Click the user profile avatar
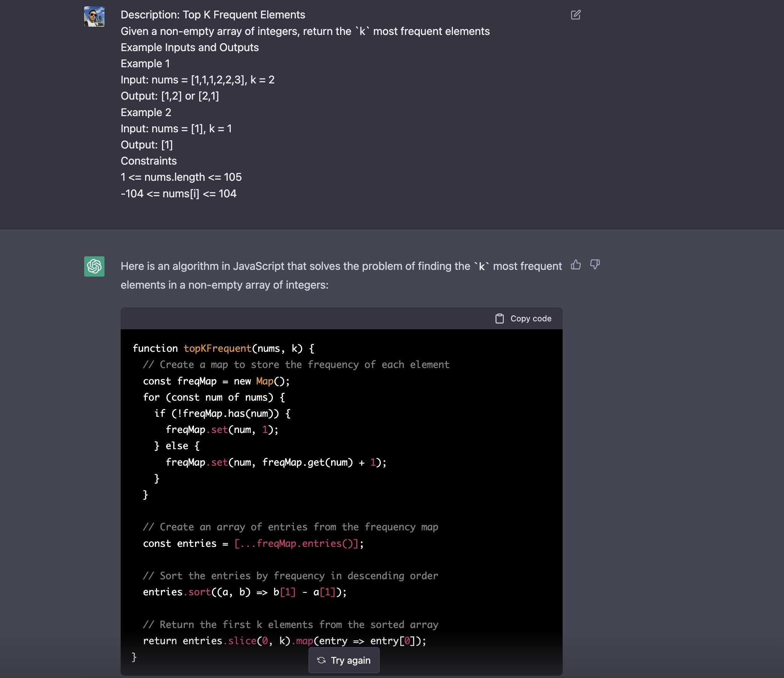784x678 pixels. pyautogui.click(x=94, y=16)
